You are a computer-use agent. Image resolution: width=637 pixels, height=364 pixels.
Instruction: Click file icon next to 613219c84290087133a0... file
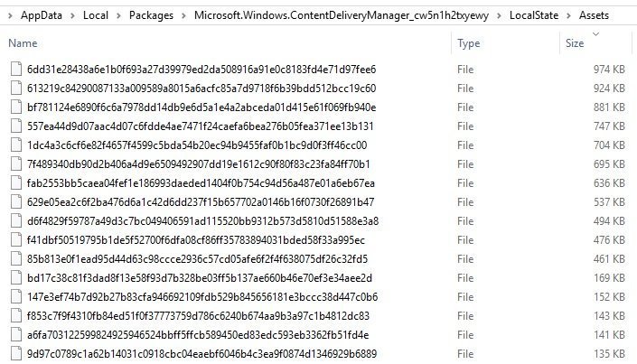(x=16, y=89)
